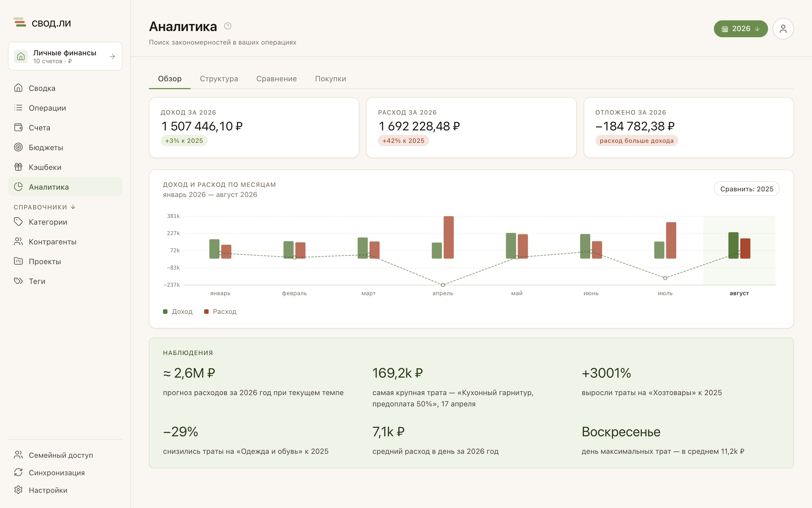Switch to the Структура tab
Image resolution: width=812 pixels, height=508 pixels.
(x=219, y=79)
